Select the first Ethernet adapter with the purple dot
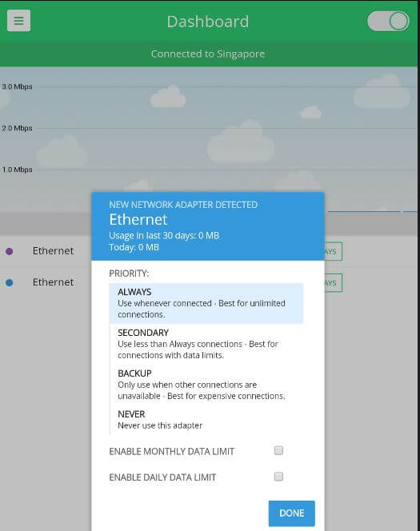420x531 pixels. (53, 251)
